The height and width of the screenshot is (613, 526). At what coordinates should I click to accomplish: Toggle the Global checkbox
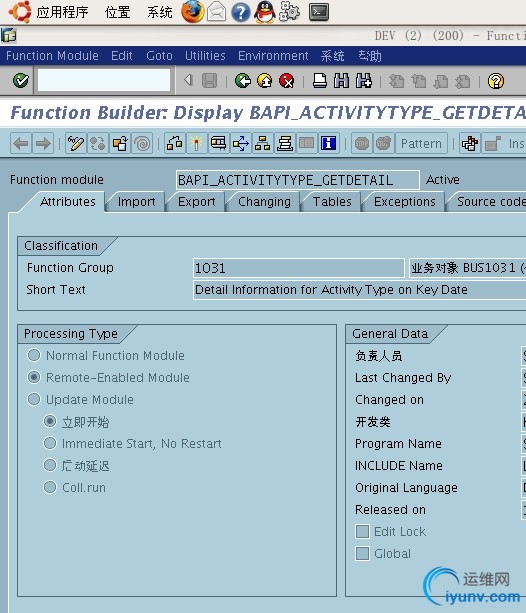click(x=362, y=553)
